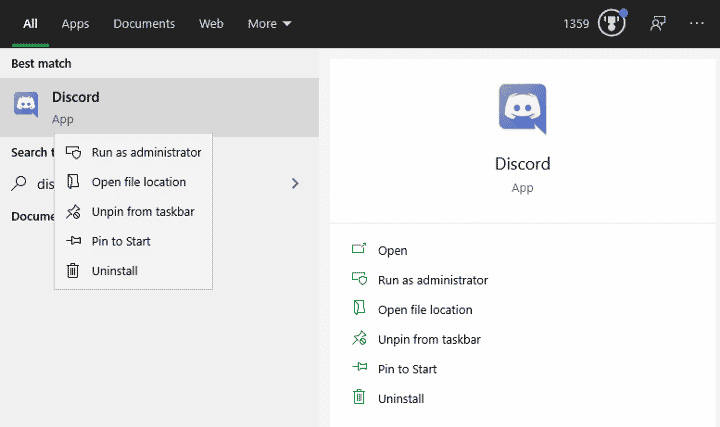The image size is (720, 427).
Task: Click the rewards trophy icon in header
Action: [611, 23]
